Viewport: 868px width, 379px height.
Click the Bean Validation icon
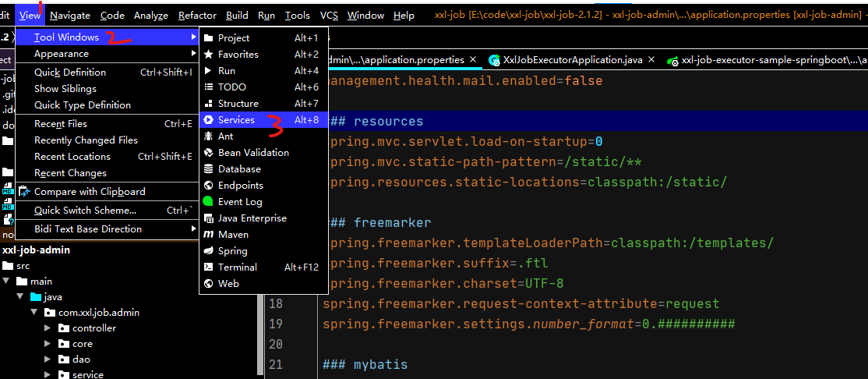(x=209, y=152)
